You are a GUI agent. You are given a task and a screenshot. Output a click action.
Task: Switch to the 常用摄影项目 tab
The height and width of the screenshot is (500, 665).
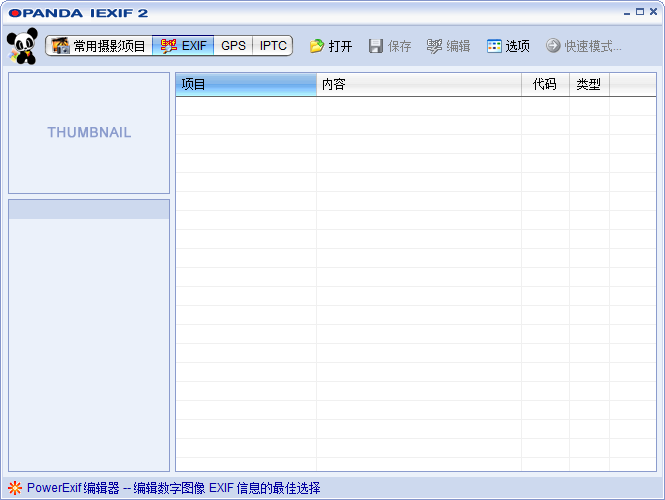(x=99, y=46)
